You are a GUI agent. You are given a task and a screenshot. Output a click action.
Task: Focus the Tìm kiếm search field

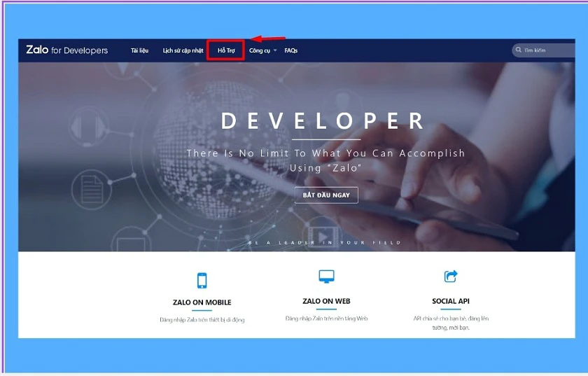tap(543, 50)
